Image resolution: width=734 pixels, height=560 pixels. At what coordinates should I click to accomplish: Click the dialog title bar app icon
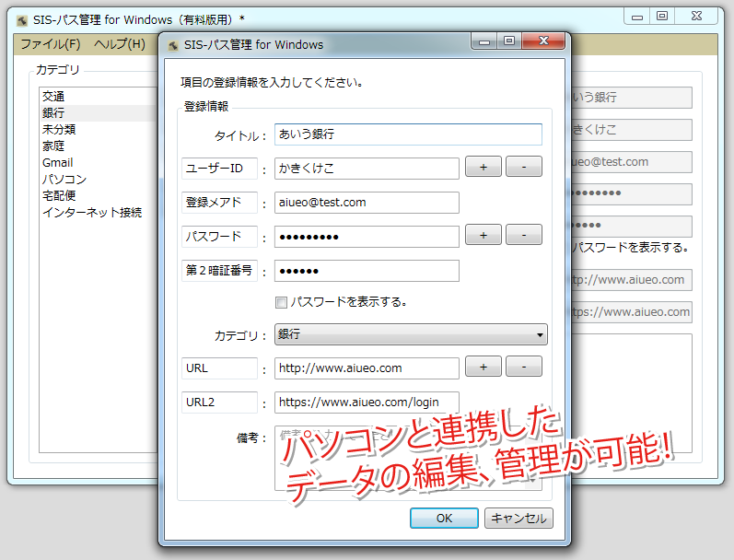pos(173,45)
